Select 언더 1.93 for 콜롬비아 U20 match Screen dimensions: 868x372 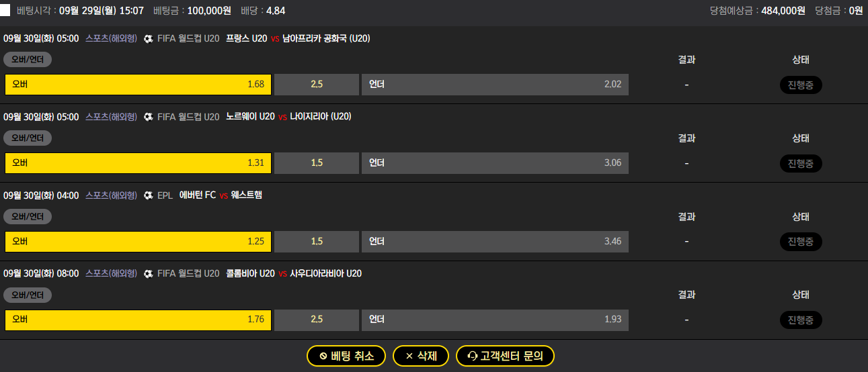click(x=495, y=320)
